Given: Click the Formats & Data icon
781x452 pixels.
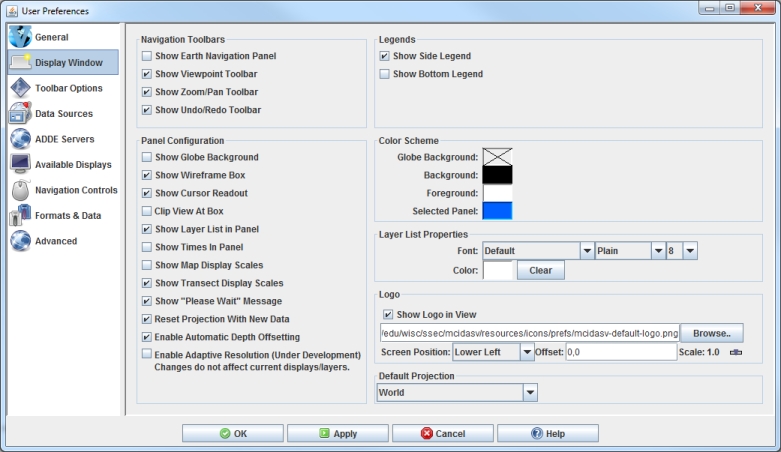Looking at the screenshot, I should tap(20, 215).
